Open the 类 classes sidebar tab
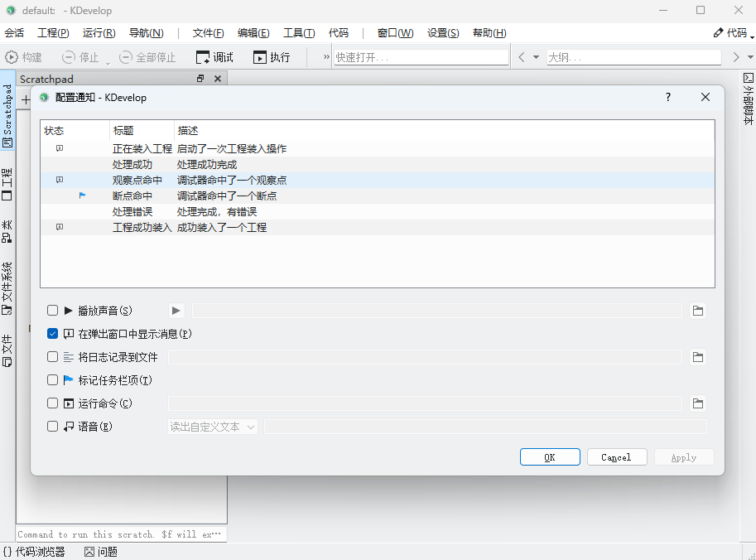Viewport: 756px width, 560px height. click(7, 231)
